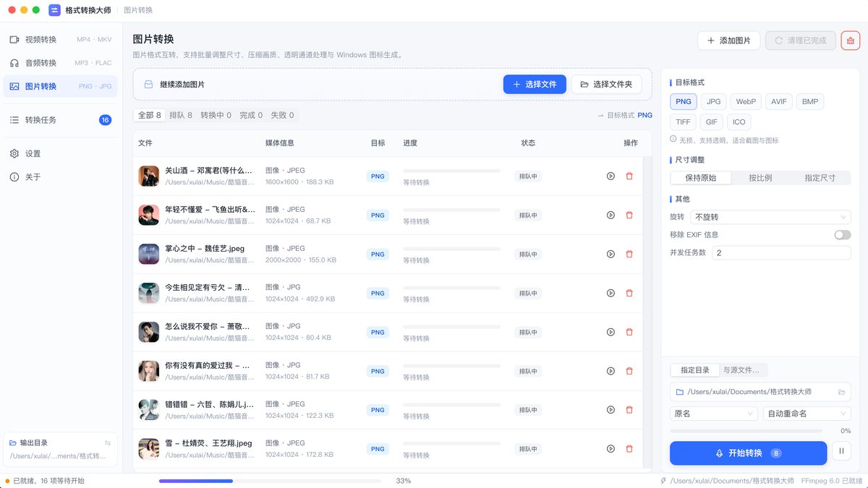Screen dimensions: 868x488
Task: Click the red clear-all icon button in header
Action: (850, 40)
